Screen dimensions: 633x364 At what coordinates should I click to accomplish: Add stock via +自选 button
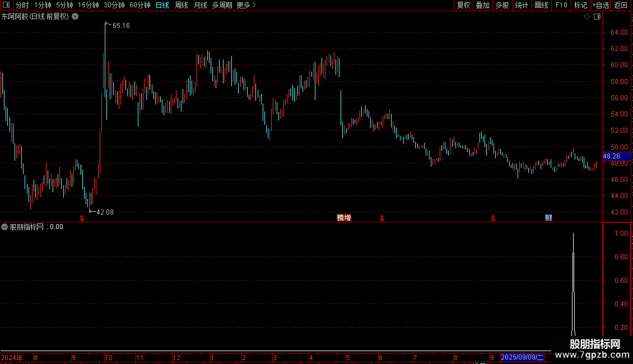[x=601, y=5]
